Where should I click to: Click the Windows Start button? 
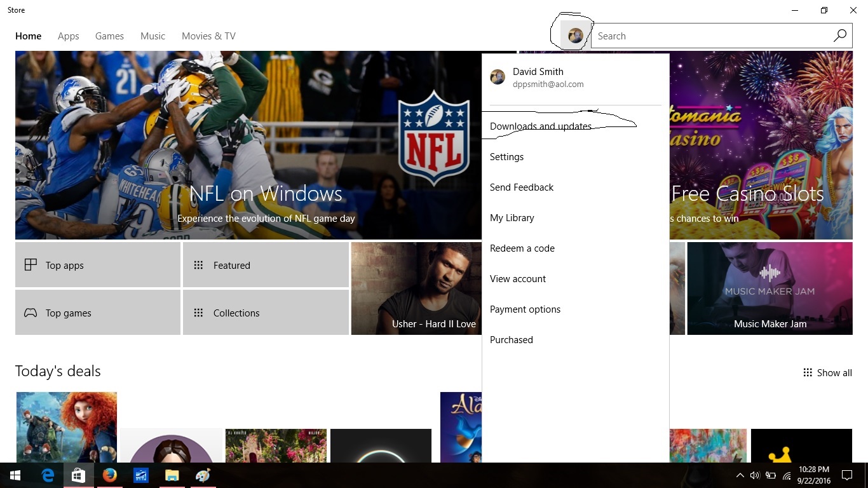(x=15, y=475)
